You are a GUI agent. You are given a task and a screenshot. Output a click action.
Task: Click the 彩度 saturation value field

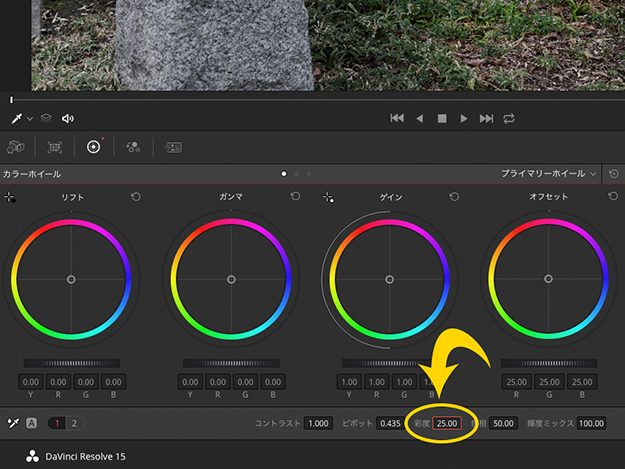click(x=447, y=424)
